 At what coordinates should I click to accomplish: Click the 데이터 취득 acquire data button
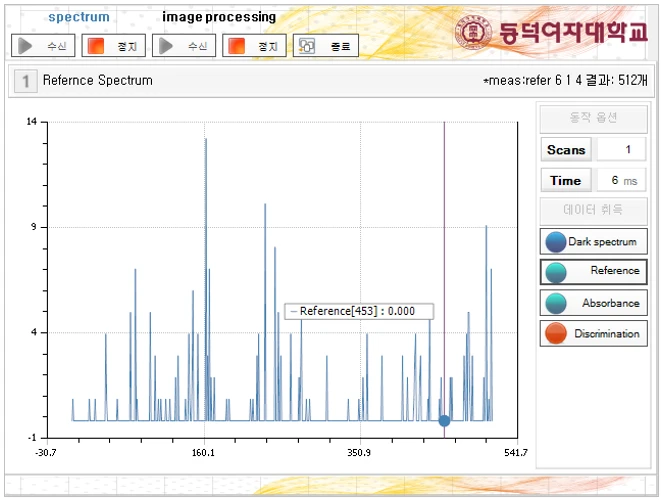pos(593,210)
